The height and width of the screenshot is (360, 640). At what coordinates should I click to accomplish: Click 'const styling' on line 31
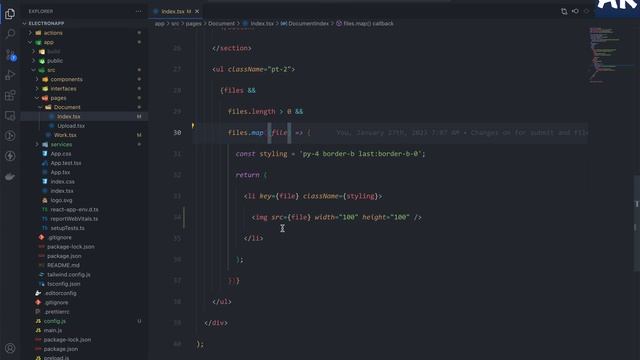pos(261,154)
